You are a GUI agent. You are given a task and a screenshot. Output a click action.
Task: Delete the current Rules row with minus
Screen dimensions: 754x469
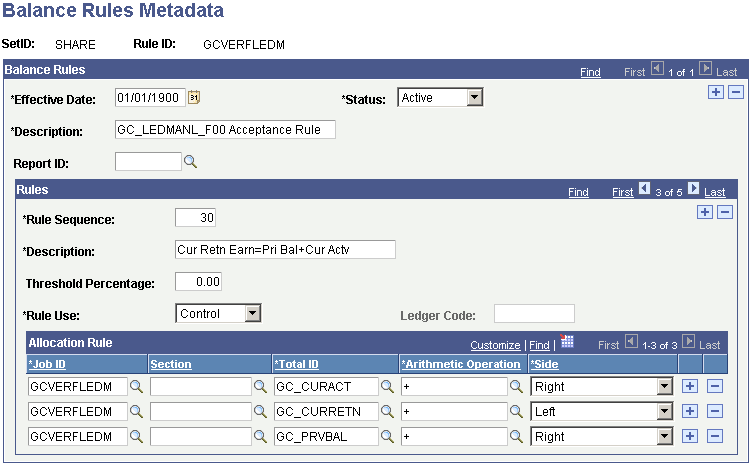click(x=725, y=212)
